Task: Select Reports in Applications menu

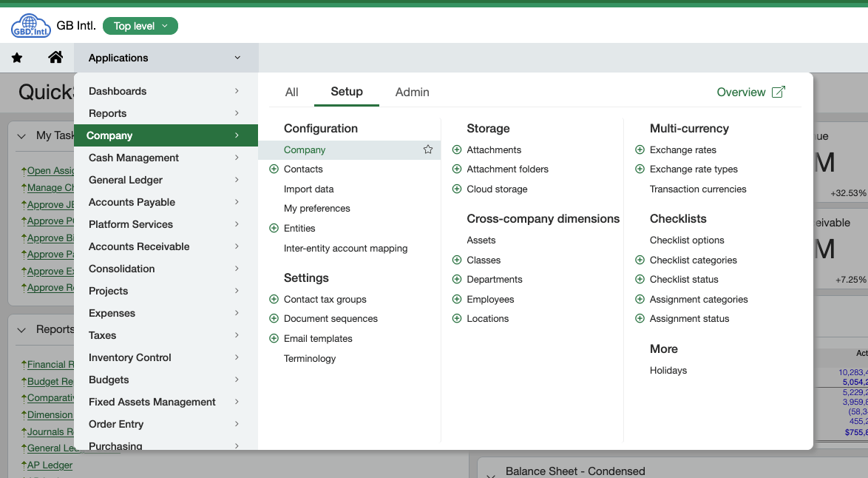Action: pos(166,113)
